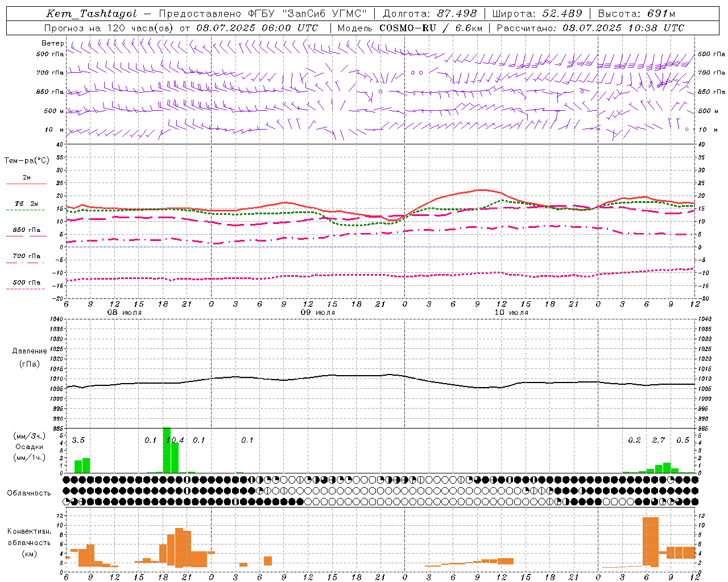Click the '08 июля' date label

pos(125,313)
